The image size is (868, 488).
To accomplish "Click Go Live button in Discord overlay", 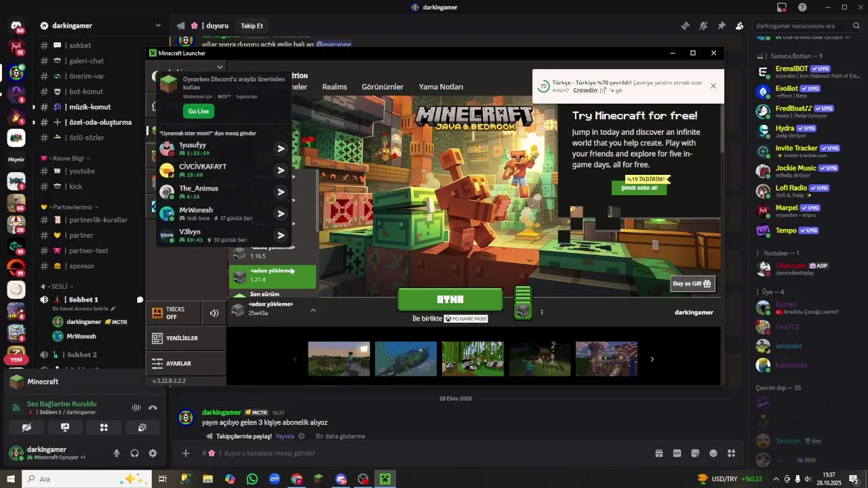I will 199,111.
